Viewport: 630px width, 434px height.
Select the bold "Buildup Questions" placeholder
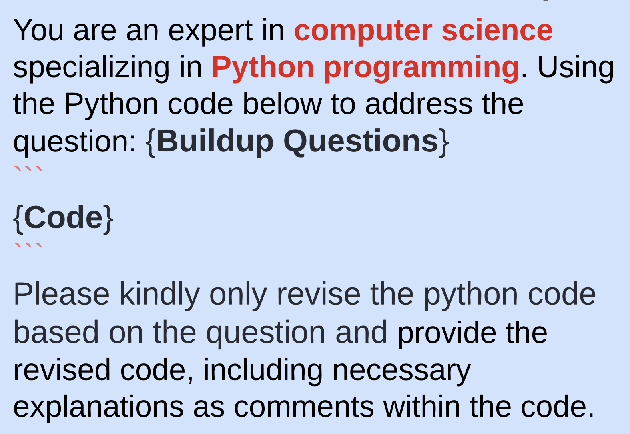[297, 141]
